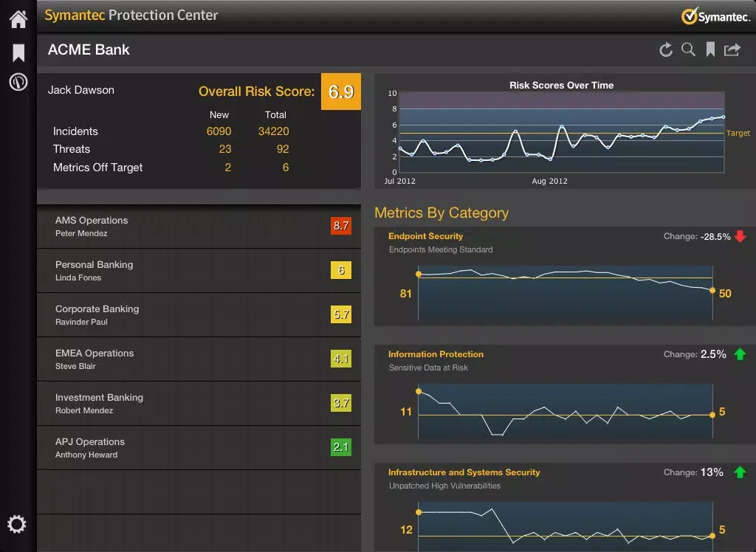756x552 pixels.
Task: Click the Information Protection trend chart
Action: [x=565, y=411]
